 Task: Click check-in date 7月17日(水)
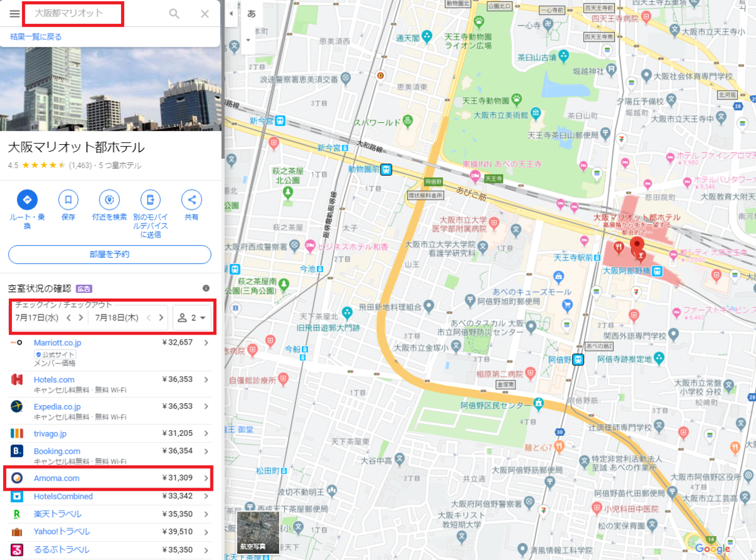[37, 317]
